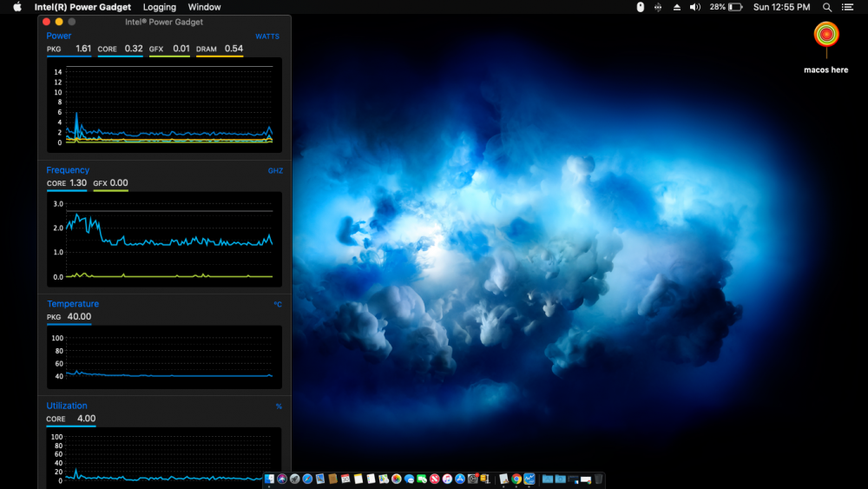This screenshot has width=868, height=489.
Task: Open System Preferences gear in dock
Action: pos(473,479)
